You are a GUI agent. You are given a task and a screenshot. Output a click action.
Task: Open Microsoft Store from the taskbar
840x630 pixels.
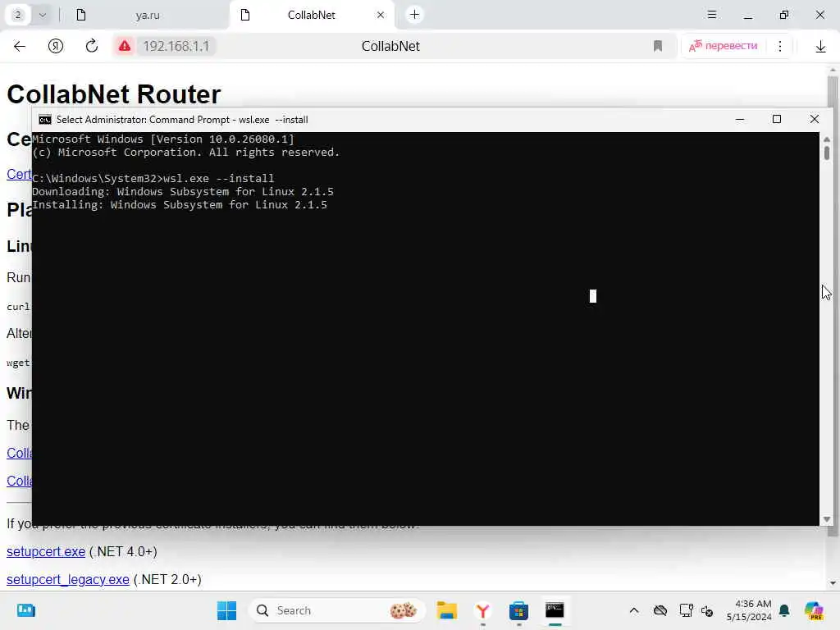[x=518, y=610]
